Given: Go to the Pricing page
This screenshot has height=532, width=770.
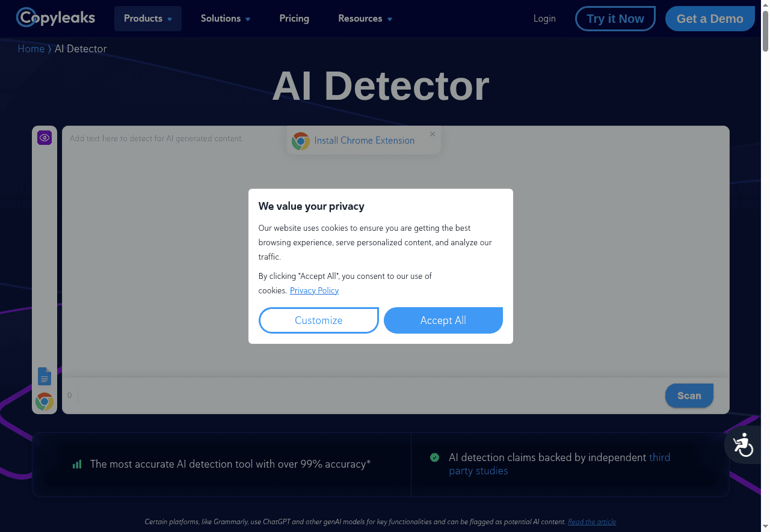Looking at the screenshot, I should pyautogui.click(x=294, y=19).
